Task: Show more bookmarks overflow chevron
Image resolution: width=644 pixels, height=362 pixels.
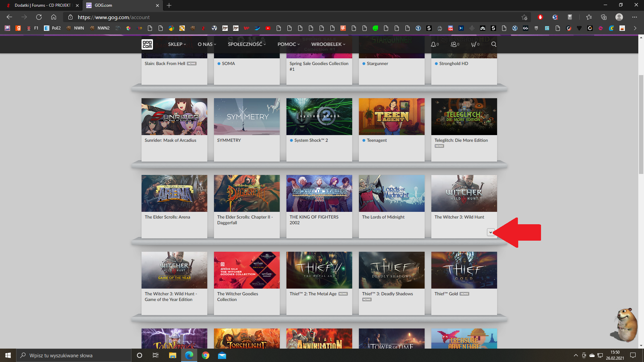Action: (x=635, y=28)
